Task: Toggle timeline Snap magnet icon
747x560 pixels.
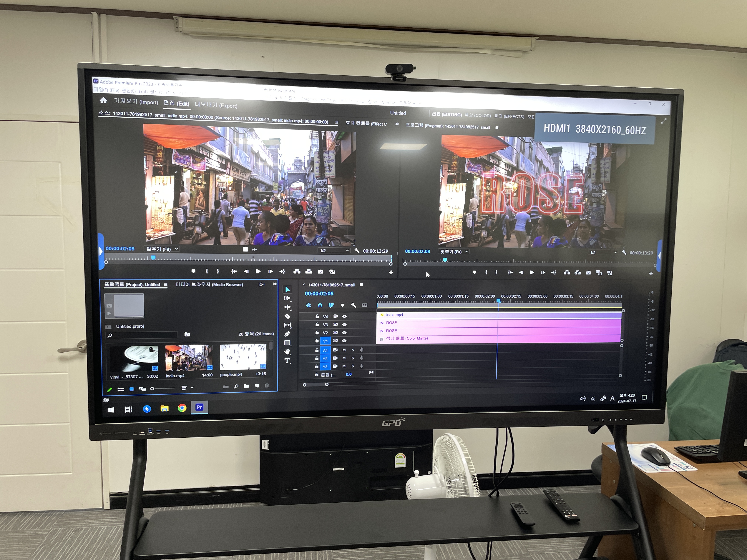Action: (320, 305)
